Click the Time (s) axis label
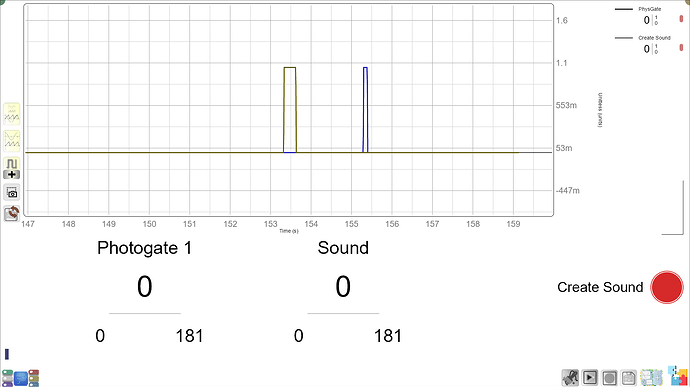This screenshot has height=387, width=690. [x=289, y=231]
